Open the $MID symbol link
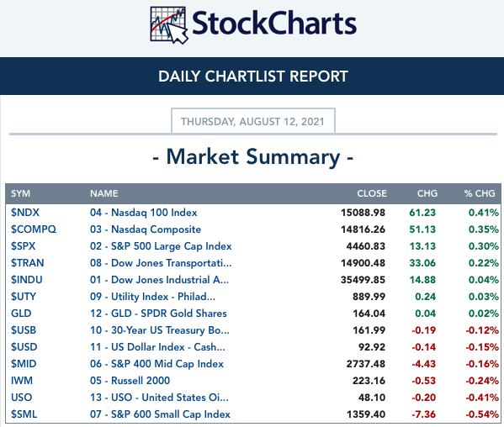 click(24, 364)
